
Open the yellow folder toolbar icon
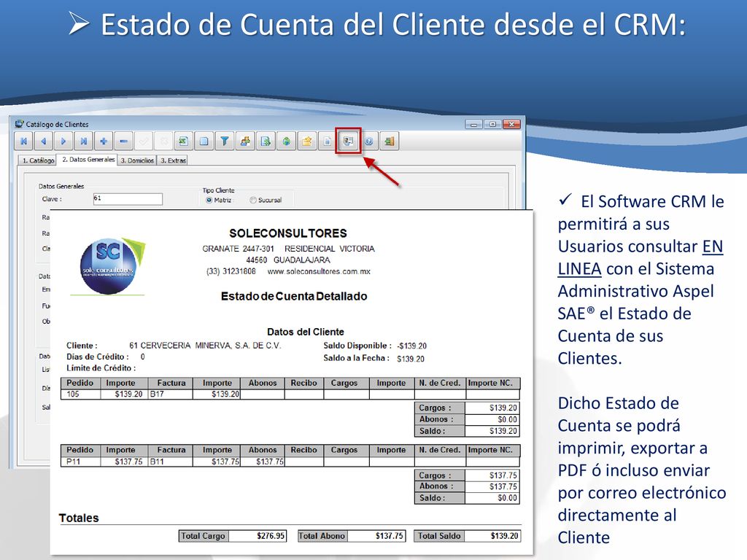307,141
